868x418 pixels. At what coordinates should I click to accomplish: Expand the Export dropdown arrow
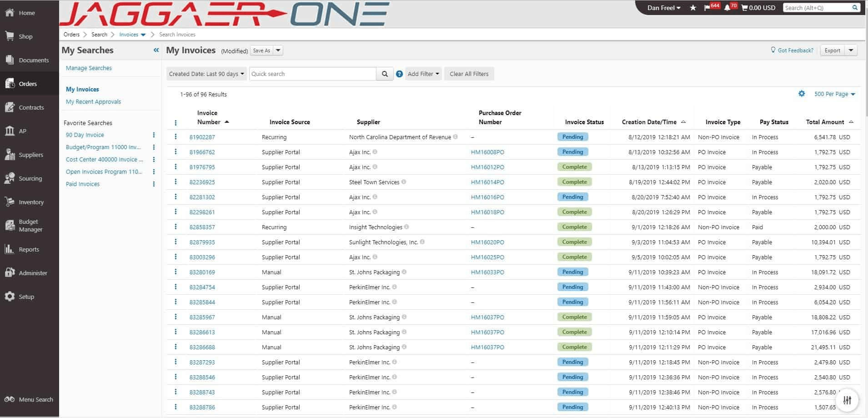(851, 50)
